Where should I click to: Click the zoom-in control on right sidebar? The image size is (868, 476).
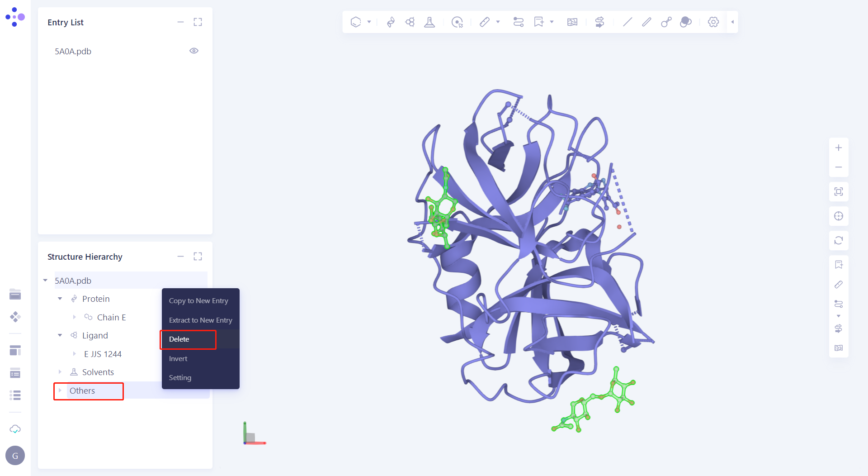(839, 147)
